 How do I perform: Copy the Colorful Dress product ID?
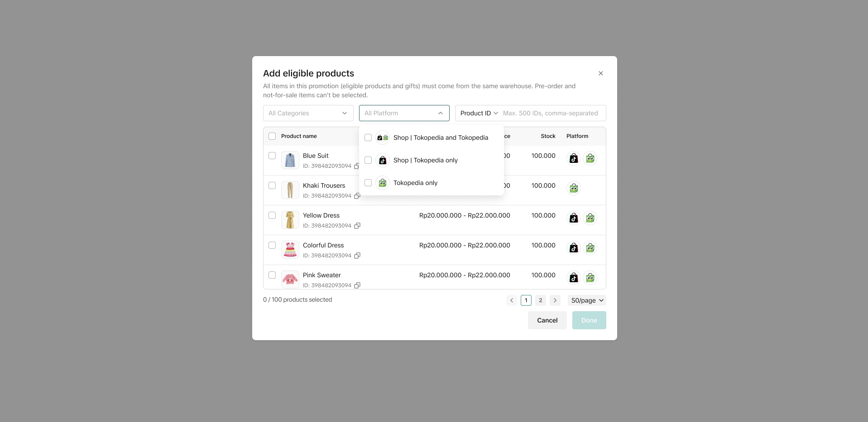[357, 256]
